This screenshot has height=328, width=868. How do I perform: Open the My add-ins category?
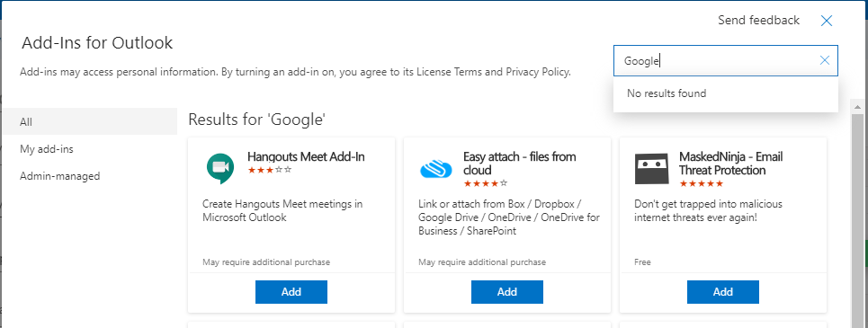pyautogui.click(x=90, y=149)
